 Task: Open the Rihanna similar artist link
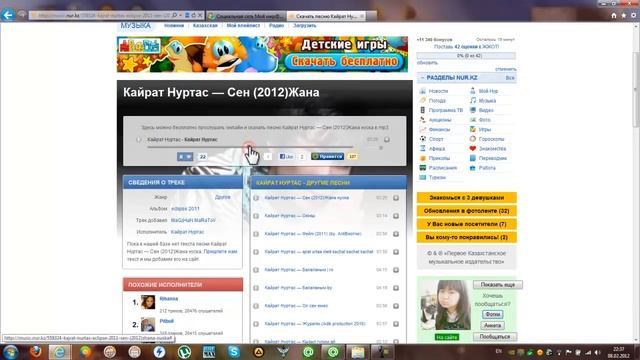169,299
